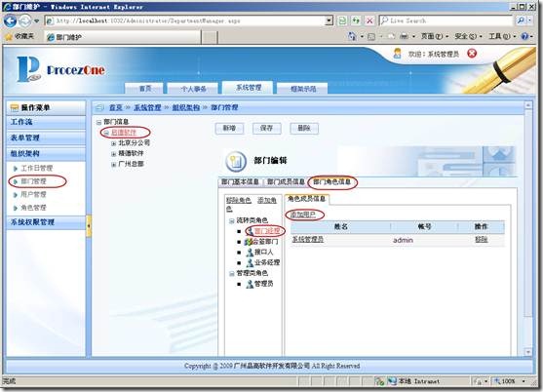
Task: Select the 会签部门 role icon
Action: (x=249, y=242)
